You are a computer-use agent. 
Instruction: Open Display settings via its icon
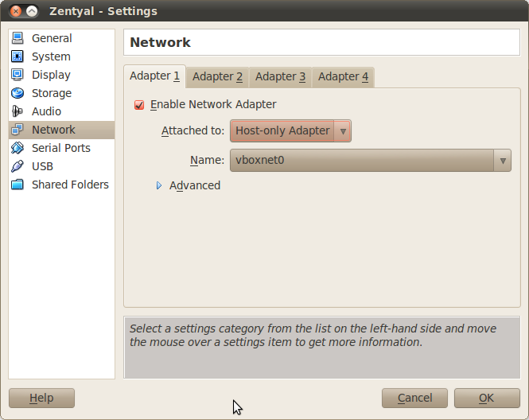coord(18,75)
